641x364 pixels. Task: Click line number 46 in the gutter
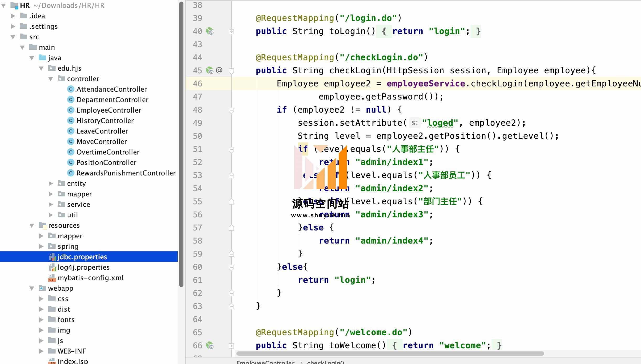pos(197,84)
